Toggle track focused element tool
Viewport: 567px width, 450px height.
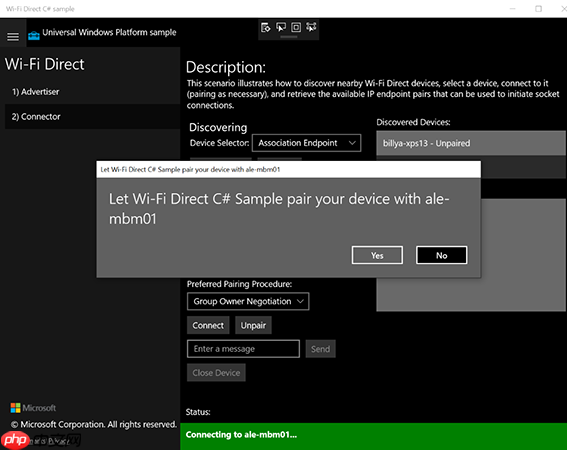(x=311, y=27)
